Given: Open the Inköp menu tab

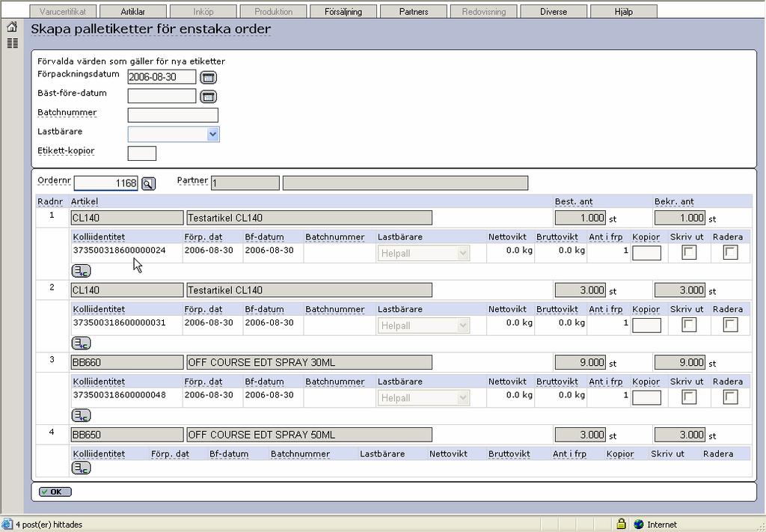Looking at the screenshot, I should point(203,11).
